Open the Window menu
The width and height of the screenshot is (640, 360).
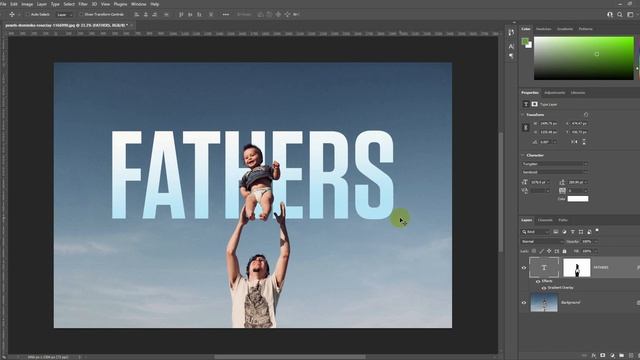pos(138,4)
